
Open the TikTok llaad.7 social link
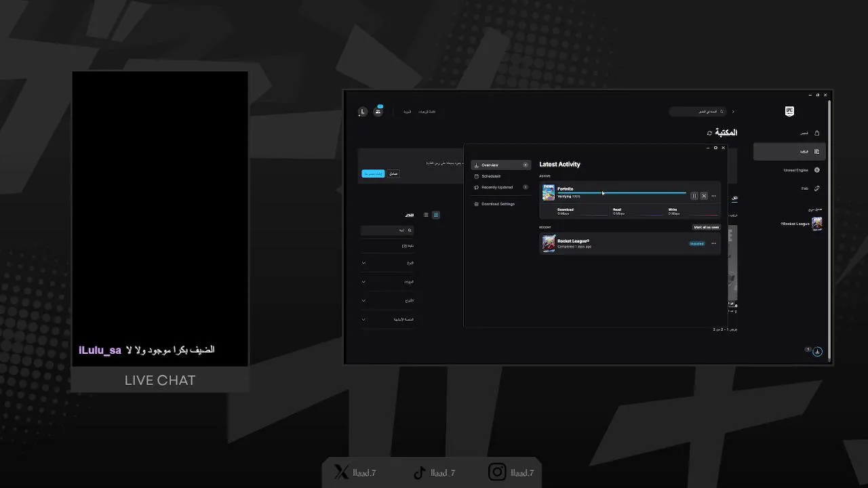coord(434,472)
